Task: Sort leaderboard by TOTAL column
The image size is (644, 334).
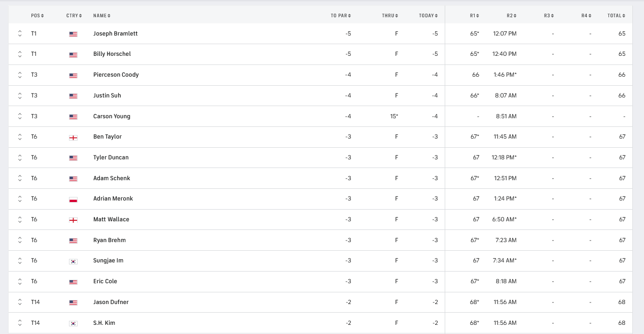Action: click(616, 16)
